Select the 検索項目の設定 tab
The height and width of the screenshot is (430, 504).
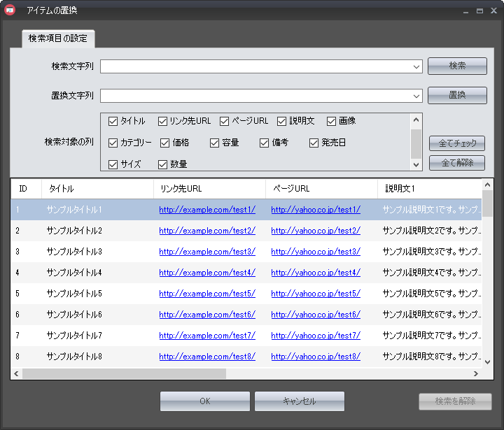tap(58, 38)
